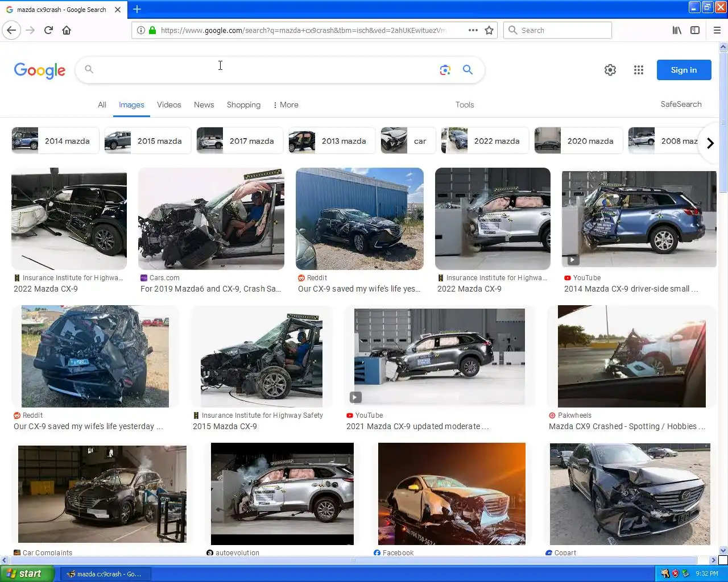This screenshot has width=728, height=582.
Task: Filter by the 2013 mazda chip
Action: pos(332,141)
